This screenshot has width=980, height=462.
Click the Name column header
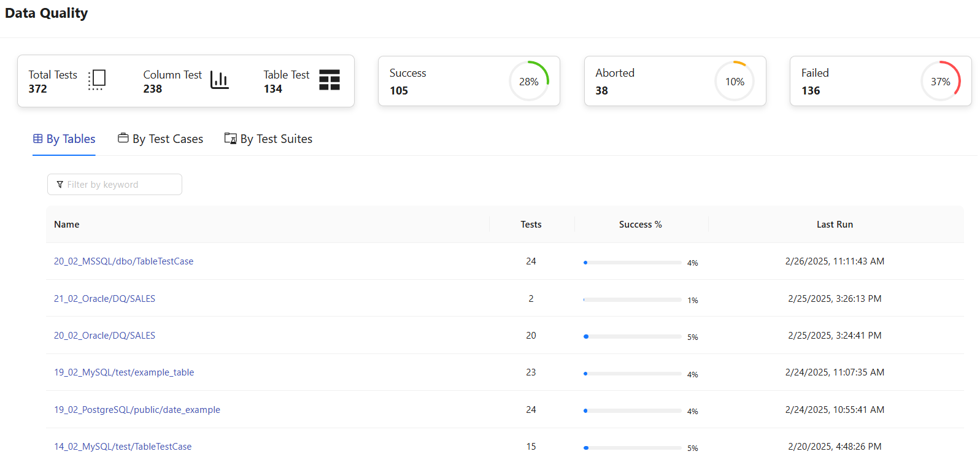point(66,225)
